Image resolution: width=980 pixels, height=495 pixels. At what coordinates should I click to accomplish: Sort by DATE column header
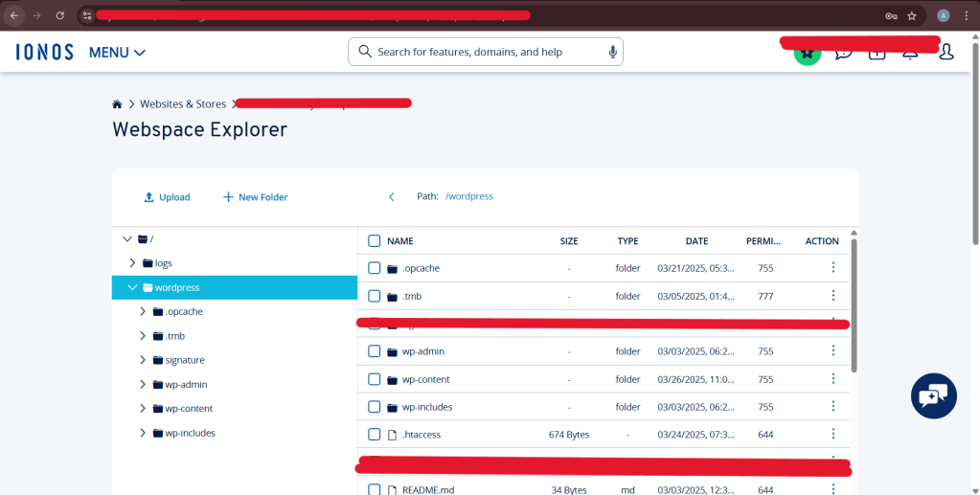pos(696,240)
